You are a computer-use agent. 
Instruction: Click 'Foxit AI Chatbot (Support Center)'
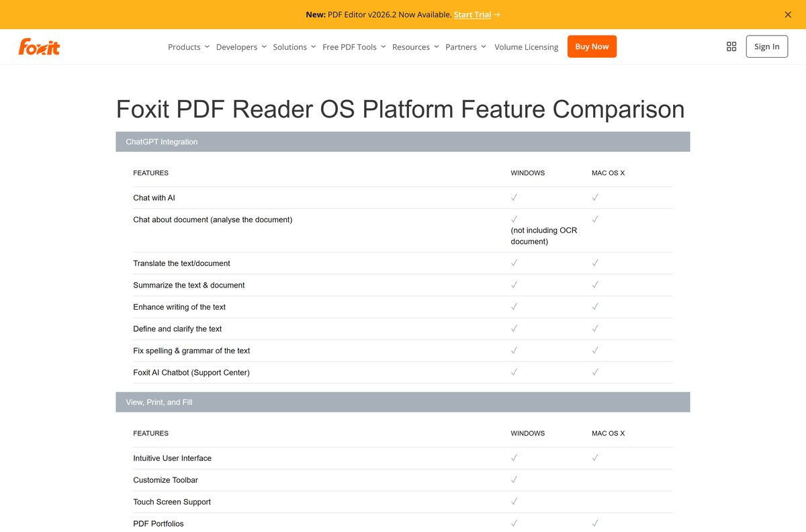pyautogui.click(x=191, y=372)
